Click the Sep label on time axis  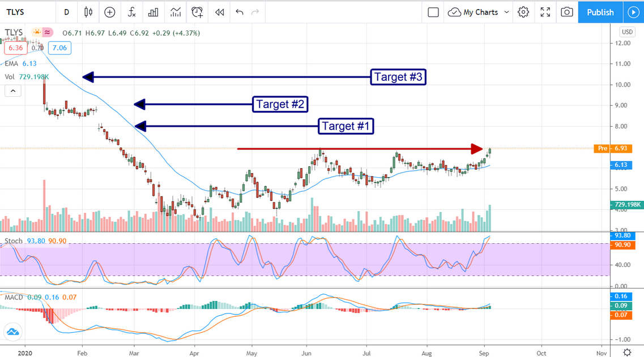484,353
